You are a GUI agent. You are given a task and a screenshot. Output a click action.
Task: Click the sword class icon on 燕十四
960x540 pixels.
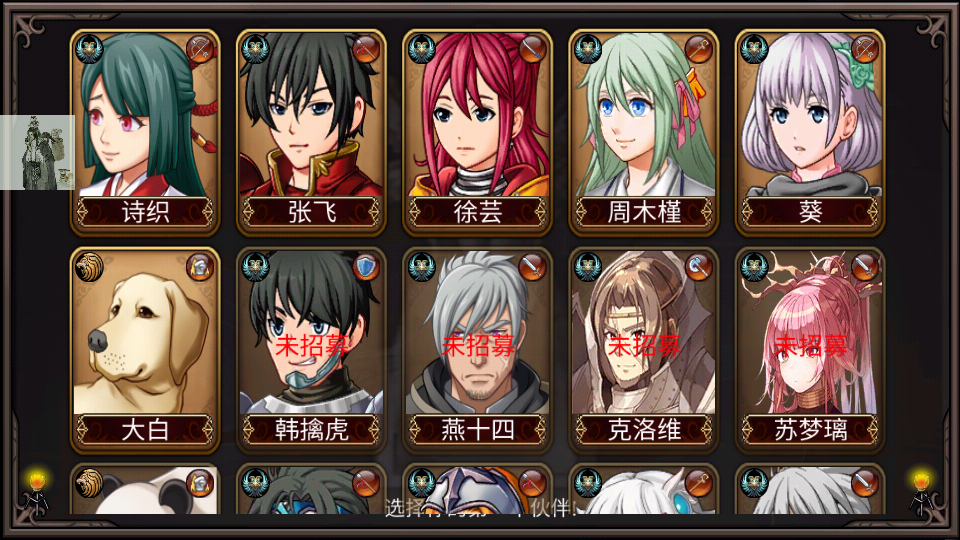(532, 268)
